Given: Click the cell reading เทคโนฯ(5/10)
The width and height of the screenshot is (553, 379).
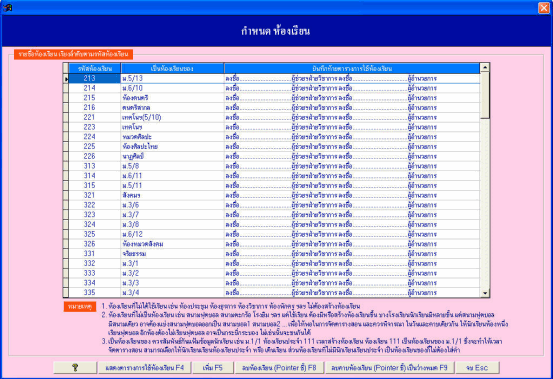Looking at the screenshot, I should click(172, 117).
